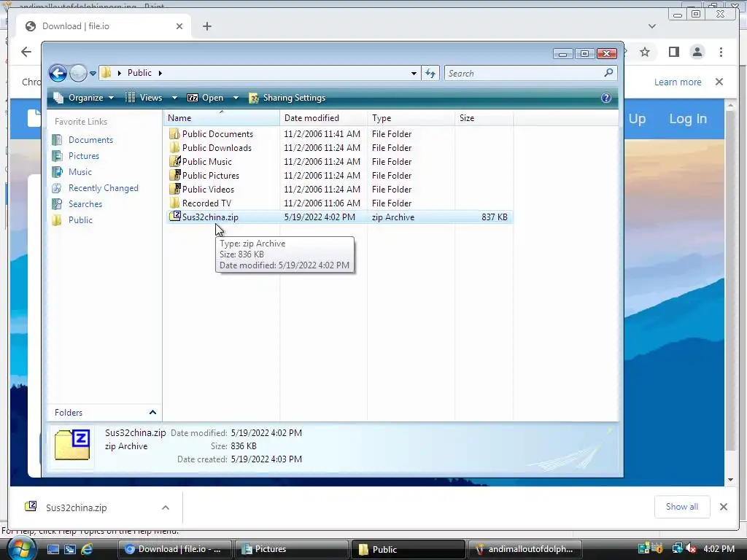Sort files by Date modified column

pos(323,118)
